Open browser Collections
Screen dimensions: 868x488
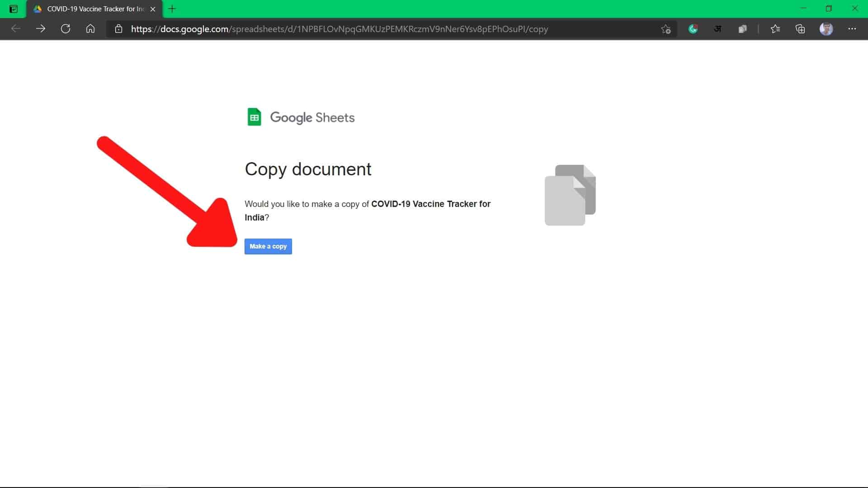pyautogui.click(x=800, y=29)
